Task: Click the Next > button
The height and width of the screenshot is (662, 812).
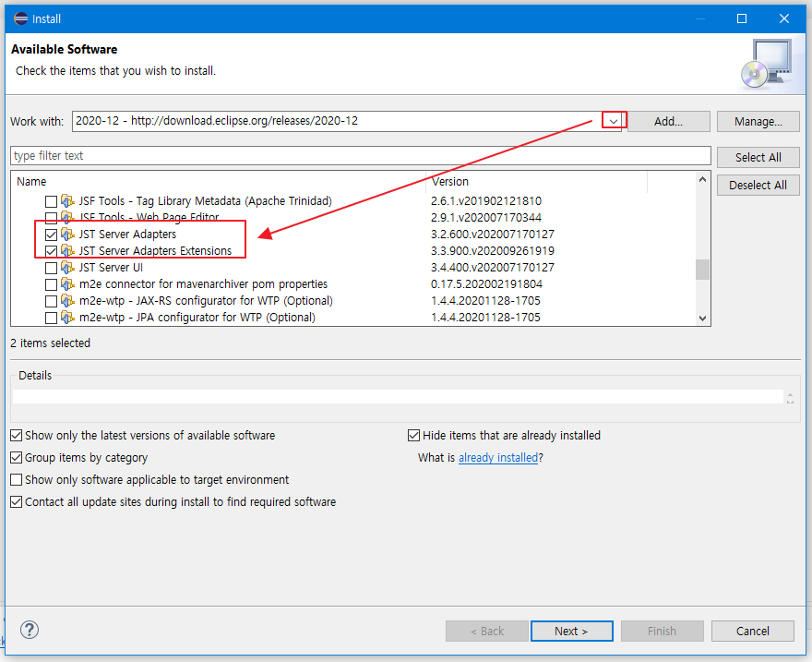Action: [572, 631]
